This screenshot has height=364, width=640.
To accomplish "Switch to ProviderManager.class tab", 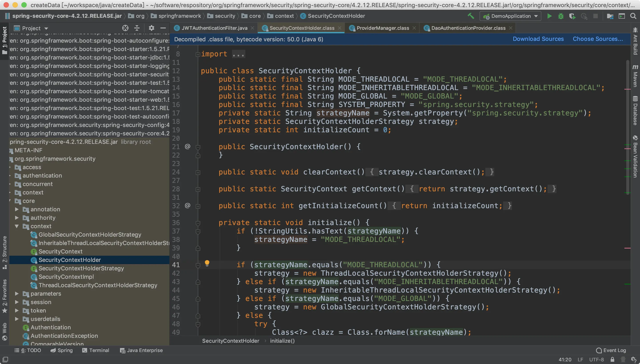I will [x=383, y=28].
